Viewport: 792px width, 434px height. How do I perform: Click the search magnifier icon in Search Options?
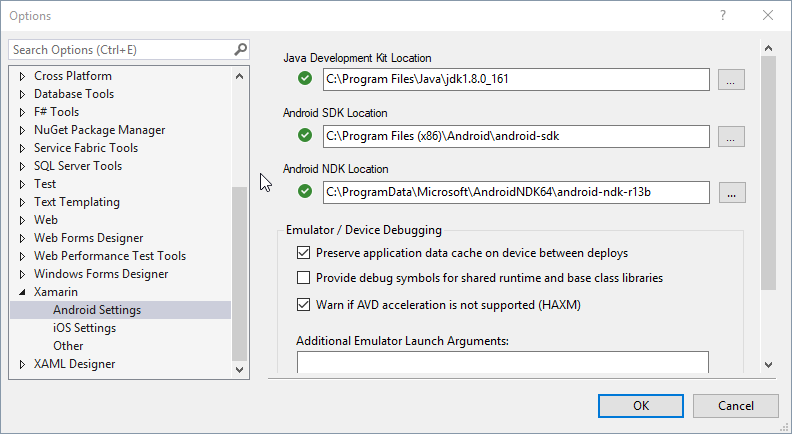[240, 49]
